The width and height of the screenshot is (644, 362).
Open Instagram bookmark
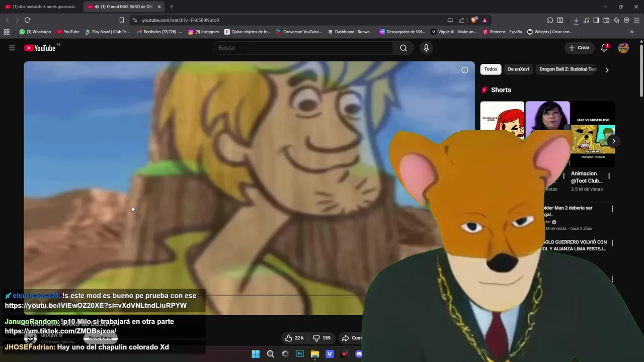pyautogui.click(x=204, y=32)
